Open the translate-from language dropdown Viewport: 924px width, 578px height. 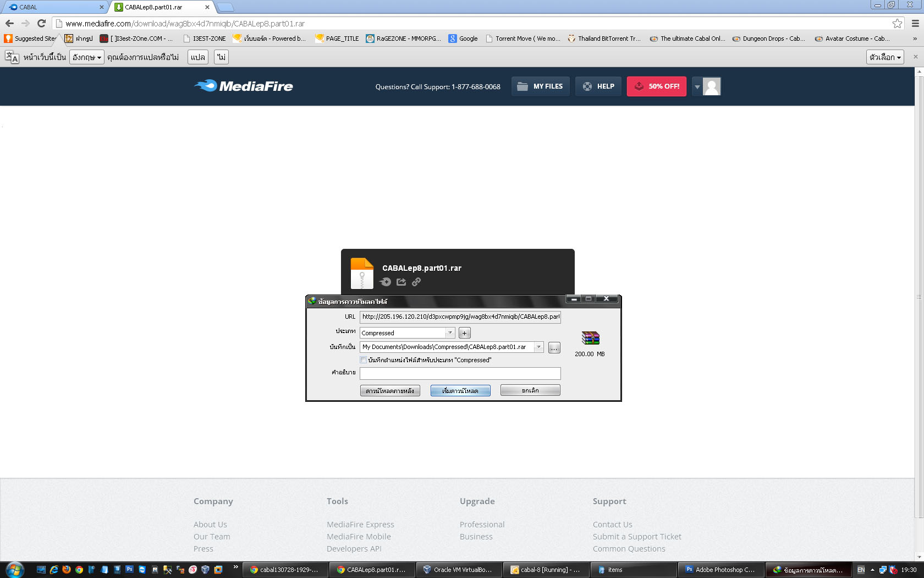pos(87,57)
